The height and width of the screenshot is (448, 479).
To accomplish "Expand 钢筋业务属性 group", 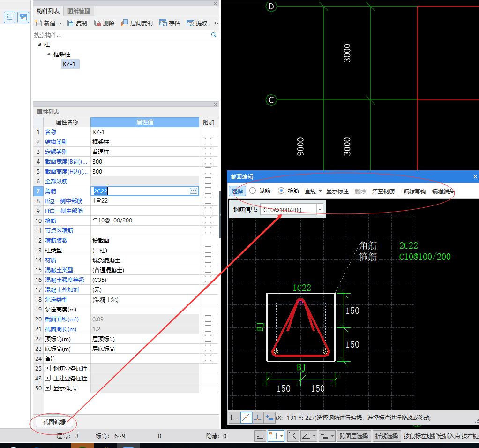I will coord(48,368).
